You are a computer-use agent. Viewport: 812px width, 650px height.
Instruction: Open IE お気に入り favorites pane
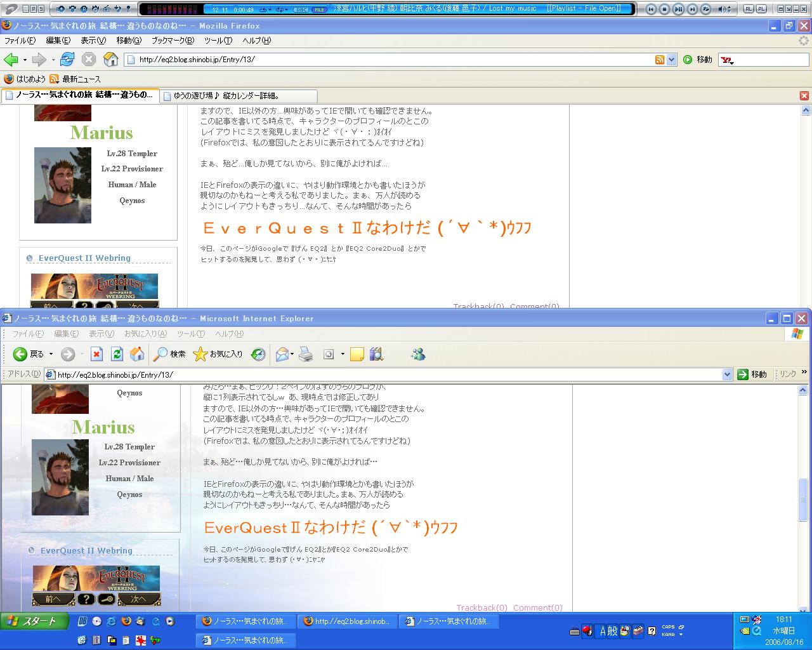(x=218, y=354)
